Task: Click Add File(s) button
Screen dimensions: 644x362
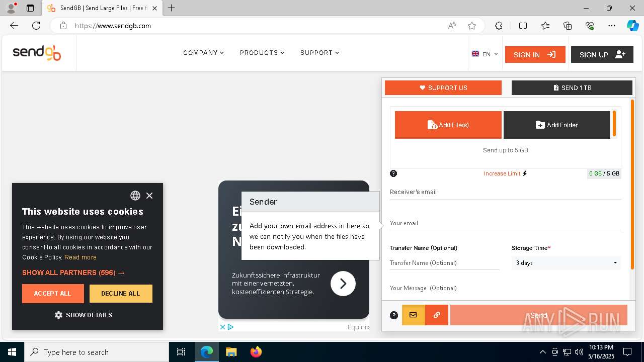Action: tap(448, 125)
